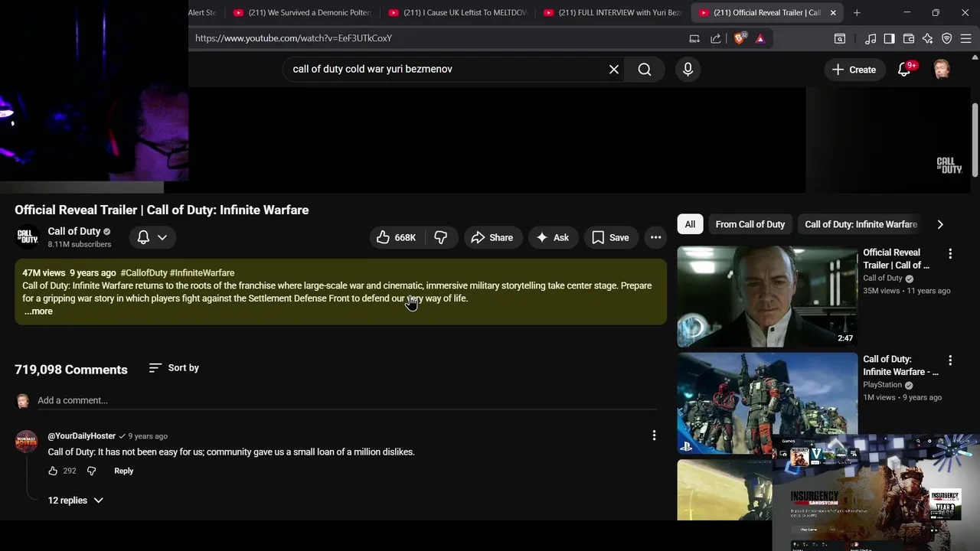Click the Save button
This screenshot has width=980, height=551.
[611, 238]
